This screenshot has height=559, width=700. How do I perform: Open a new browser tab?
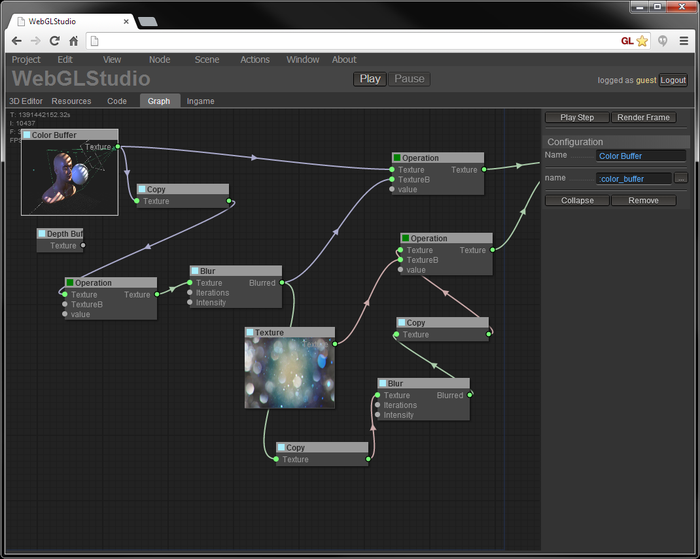148,21
